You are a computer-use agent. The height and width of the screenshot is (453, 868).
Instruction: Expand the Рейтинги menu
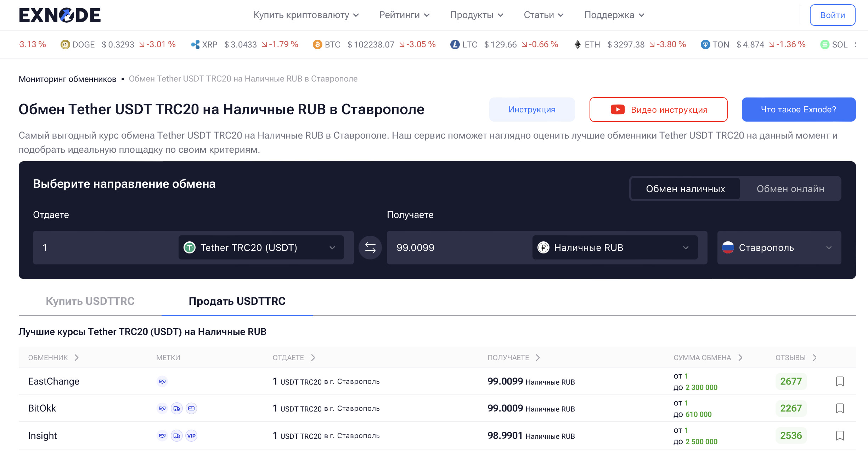[404, 15]
